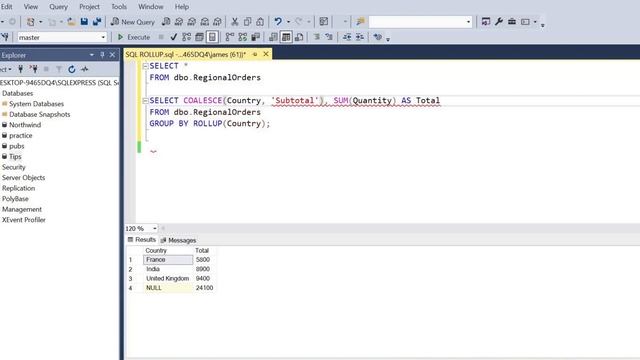Viewport: 640px width, 360px height.
Task: Copy selection with the Copy icon
Action: click(x=247, y=22)
